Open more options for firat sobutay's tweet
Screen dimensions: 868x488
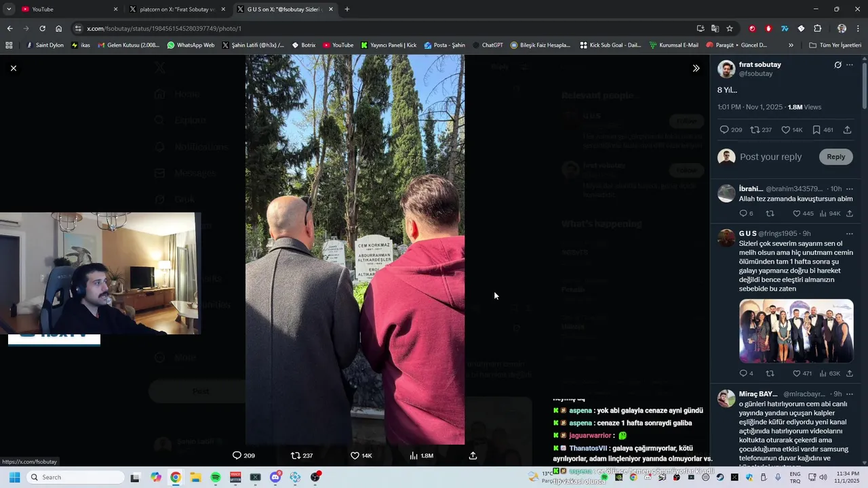pyautogui.click(x=850, y=65)
